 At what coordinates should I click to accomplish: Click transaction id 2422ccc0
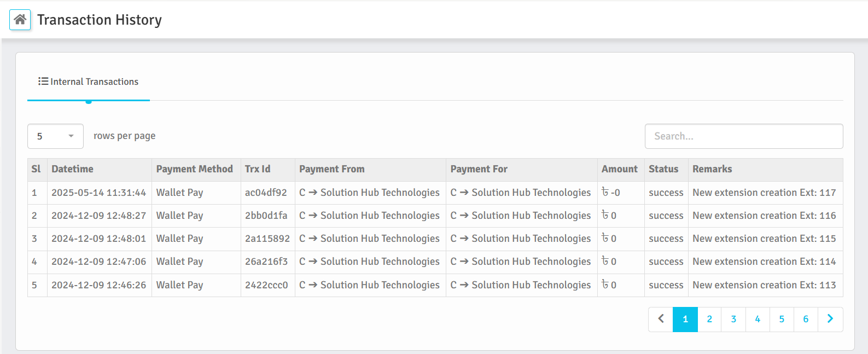tap(266, 285)
